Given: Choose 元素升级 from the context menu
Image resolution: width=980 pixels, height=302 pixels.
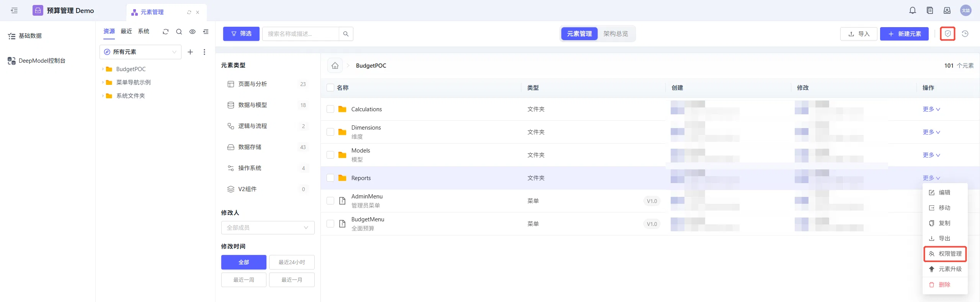Looking at the screenshot, I should pyautogui.click(x=945, y=269).
